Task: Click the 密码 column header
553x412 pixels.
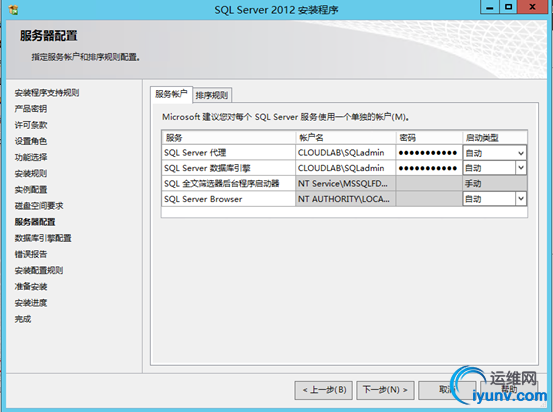Action: pos(429,138)
